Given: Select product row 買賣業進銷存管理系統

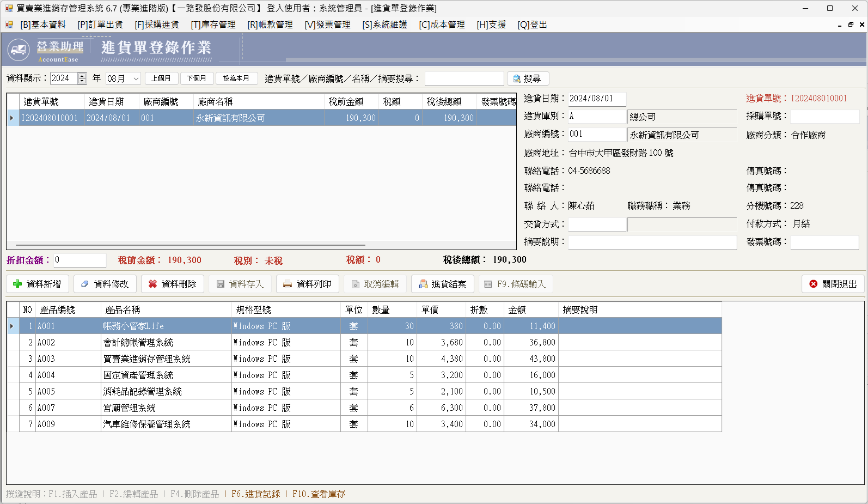Looking at the screenshot, I should [364, 359].
